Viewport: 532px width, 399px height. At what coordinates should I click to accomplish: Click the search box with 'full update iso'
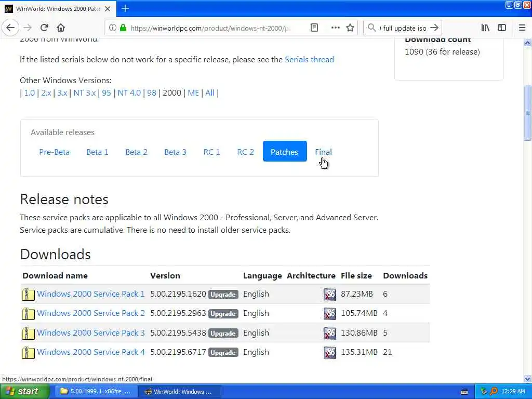404,28
